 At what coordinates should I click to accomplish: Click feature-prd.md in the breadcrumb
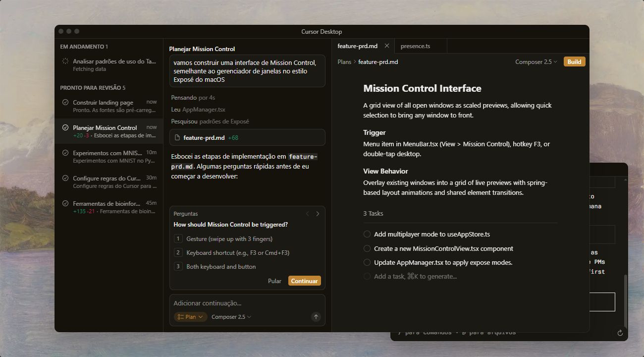coord(378,62)
